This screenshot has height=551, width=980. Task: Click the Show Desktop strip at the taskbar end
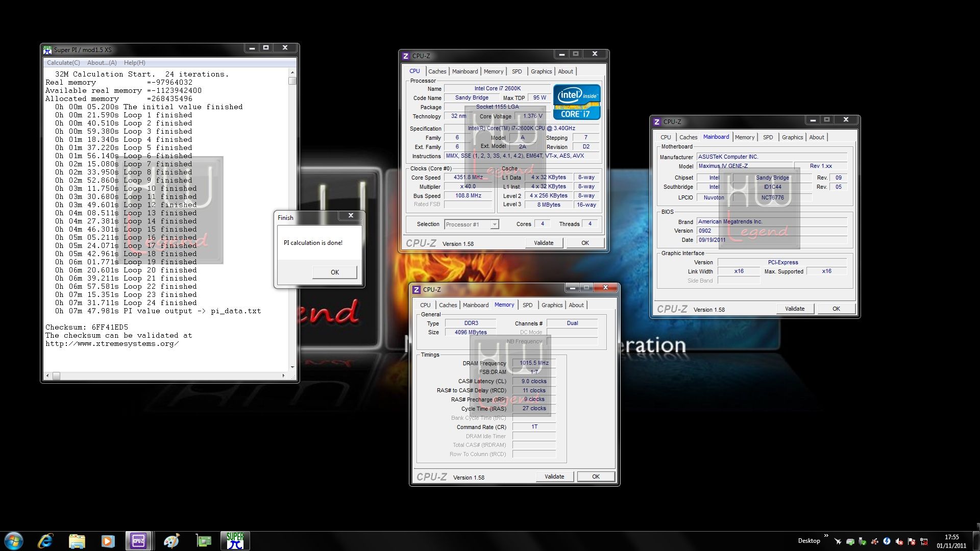(x=976, y=541)
